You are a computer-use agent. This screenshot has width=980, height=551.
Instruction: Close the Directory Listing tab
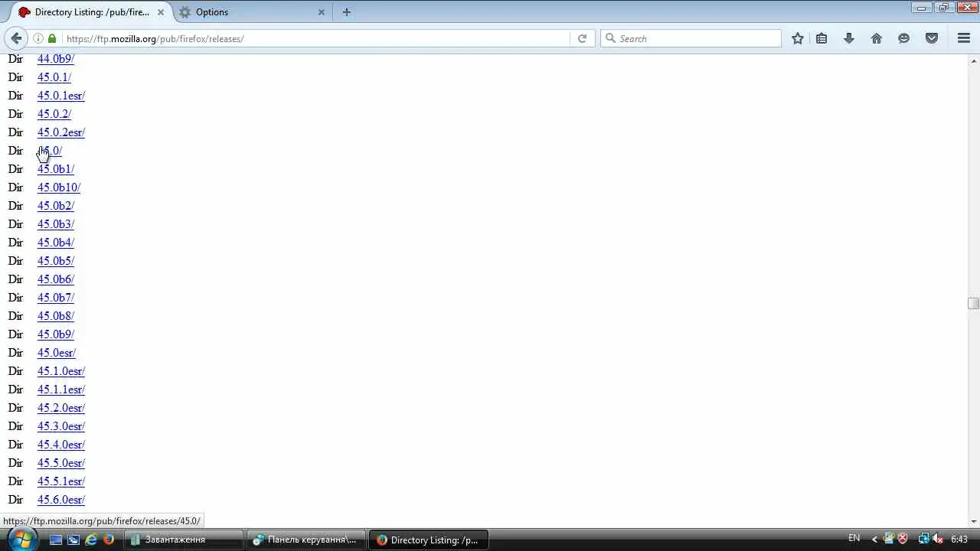coord(162,12)
